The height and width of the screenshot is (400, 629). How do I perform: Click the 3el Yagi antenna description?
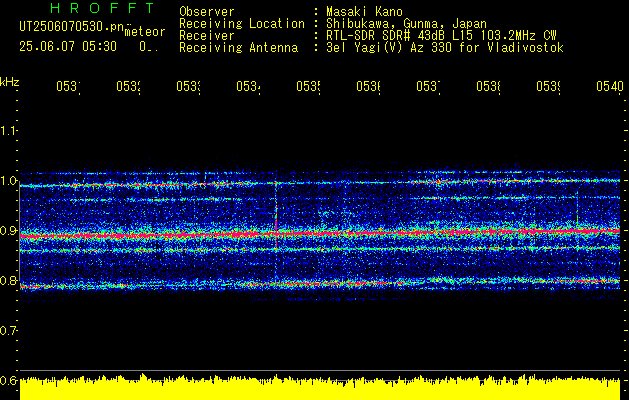click(445, 48)
